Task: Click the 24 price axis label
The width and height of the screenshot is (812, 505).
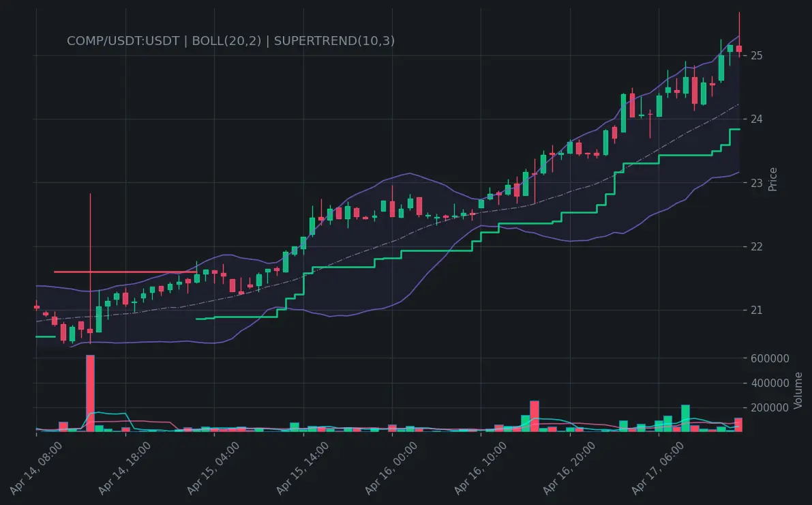Action: coord(756,119)
